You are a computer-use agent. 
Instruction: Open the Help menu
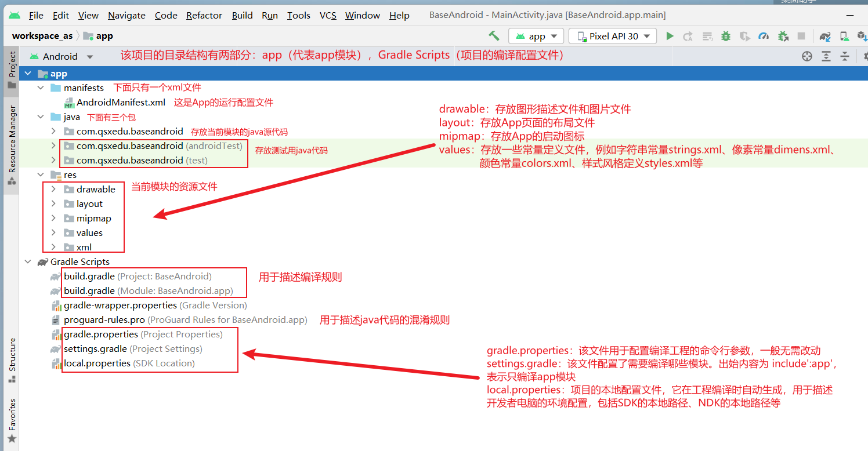coord(399,16)
